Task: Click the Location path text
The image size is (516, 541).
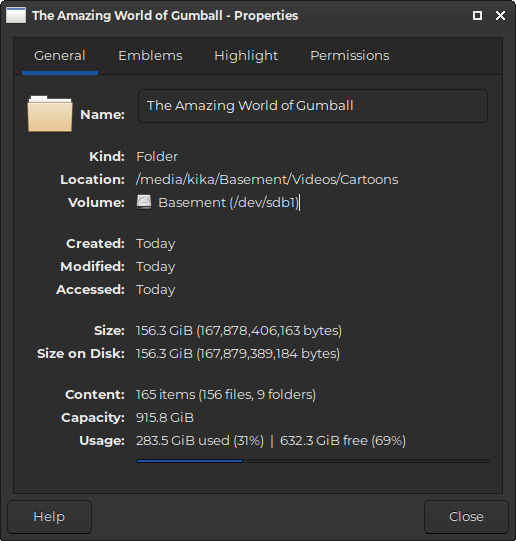Action: (267, 179)
